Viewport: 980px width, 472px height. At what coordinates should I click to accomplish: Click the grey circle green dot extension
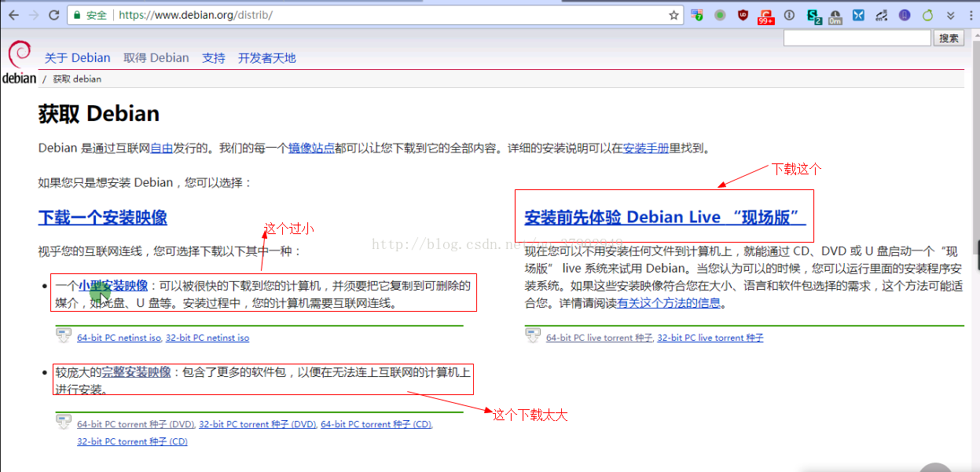click(720, 15)
